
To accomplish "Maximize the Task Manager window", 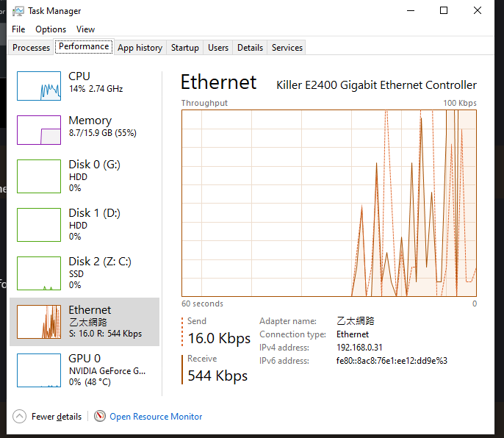I will pos(444,10).
